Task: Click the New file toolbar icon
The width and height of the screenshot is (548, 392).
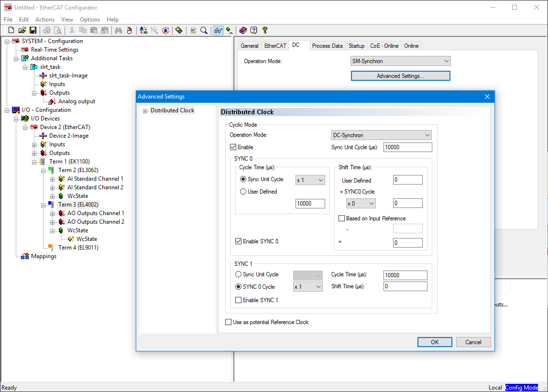Action: (11, 31)
